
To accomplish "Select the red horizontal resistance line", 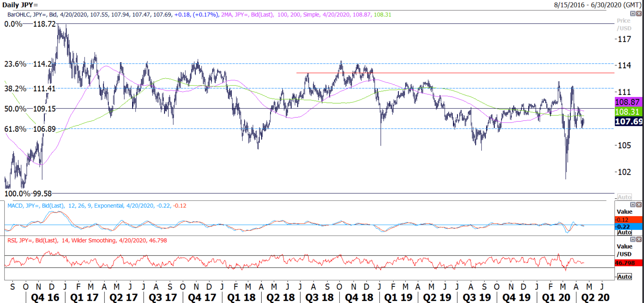I will (455, 73).
